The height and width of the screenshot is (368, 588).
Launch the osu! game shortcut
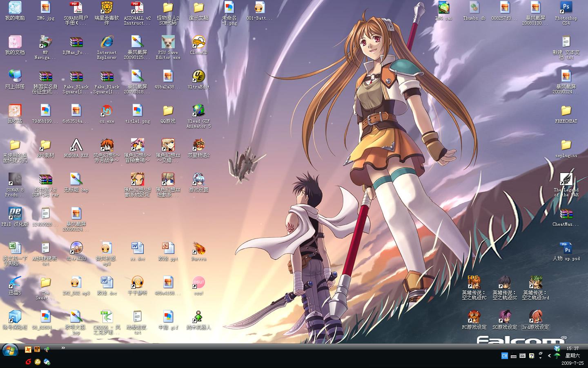[198, 286]
